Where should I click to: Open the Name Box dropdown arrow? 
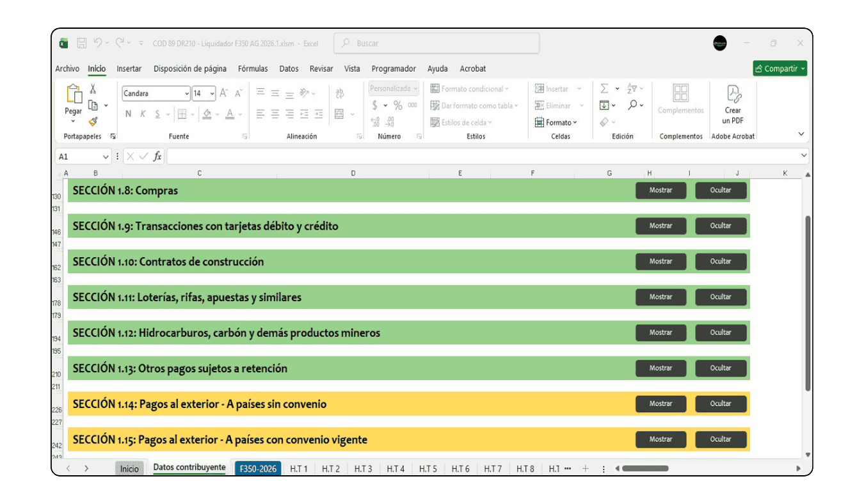pyautogui.click(x=106, y=157)
